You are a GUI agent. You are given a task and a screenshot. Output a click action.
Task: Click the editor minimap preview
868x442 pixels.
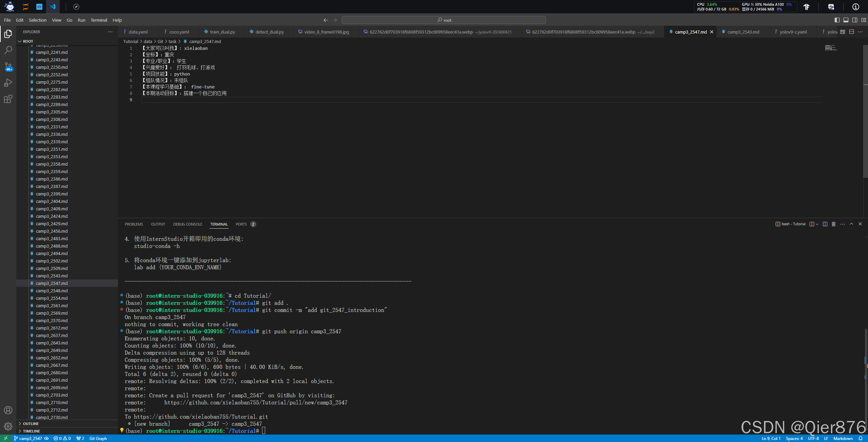(x=831, y=48)
